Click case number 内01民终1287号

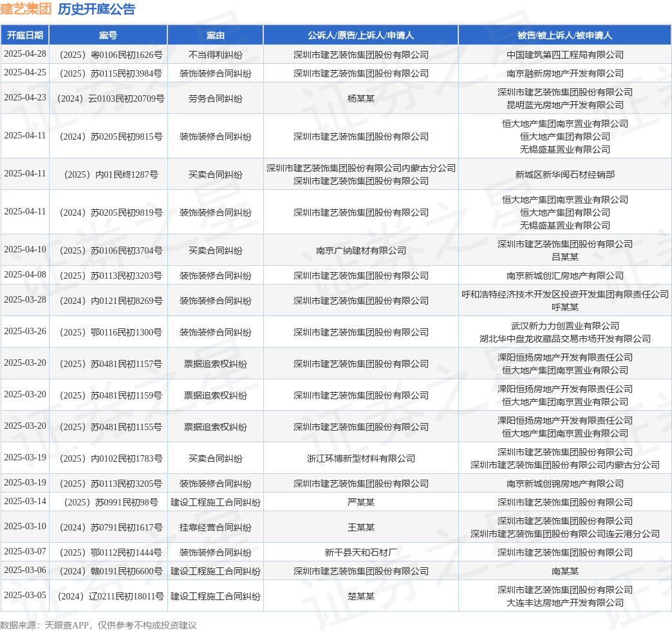click(x=111, y=175)
